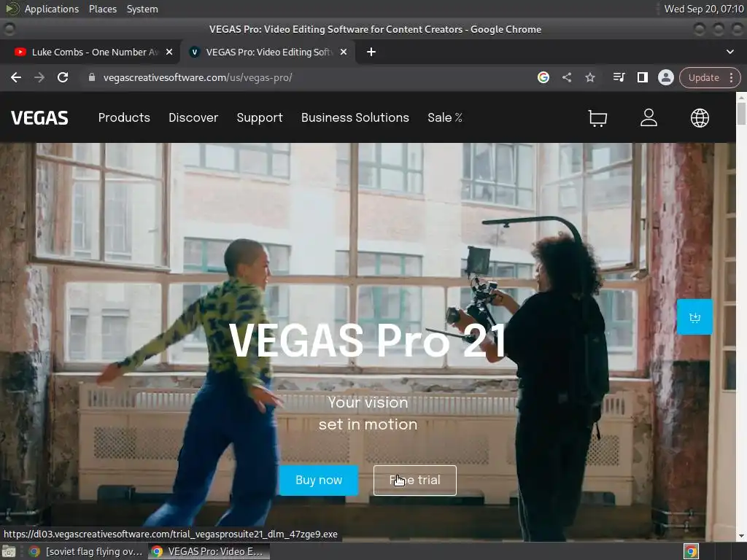Screen dimensions: 747x560
Task: Open the globe language selector
Action: pos(700,118)
